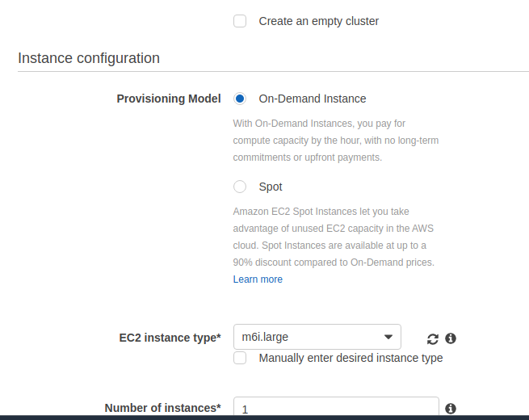
Task: Click the Create an empty cluster label
Action: pos(319,21)
